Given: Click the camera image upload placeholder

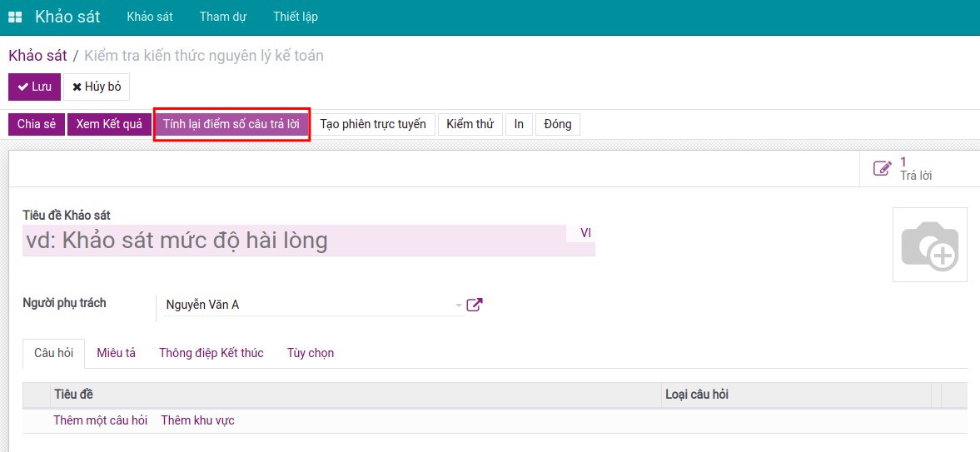Looking at the screenshot, I should (x=930, y=245).
